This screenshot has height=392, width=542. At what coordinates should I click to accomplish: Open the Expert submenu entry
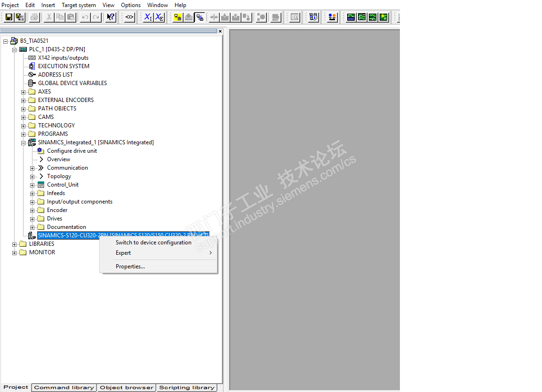159,253
